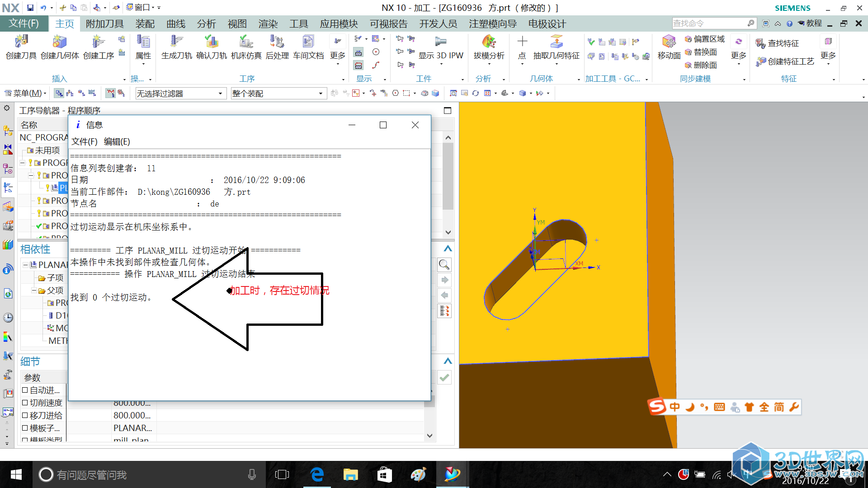
Task: Maximize the 工序导航器 panel
Action: 448,111
